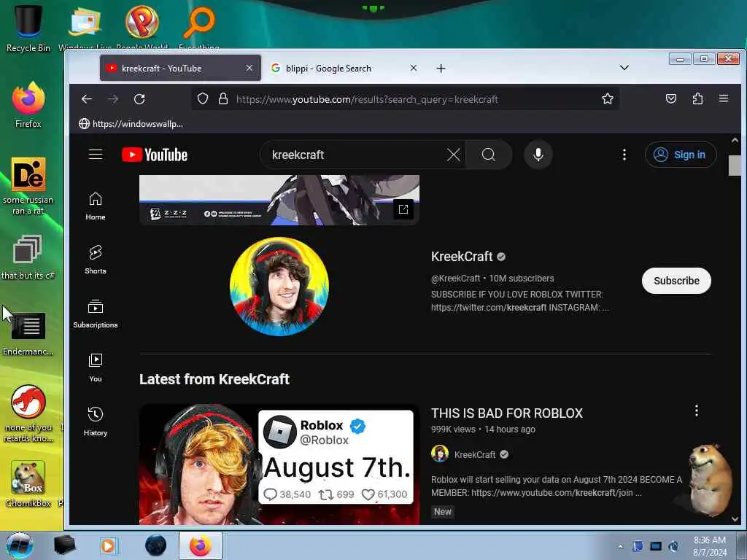Click the taskbar clock showing 8:36 AM
Screen dimensions: 747x560
[709, 546]
